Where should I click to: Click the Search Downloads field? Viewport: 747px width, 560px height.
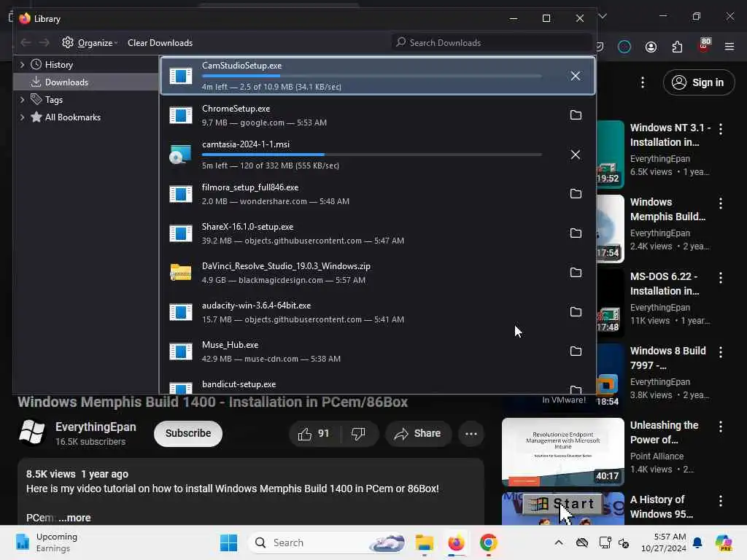click(492, 43)
